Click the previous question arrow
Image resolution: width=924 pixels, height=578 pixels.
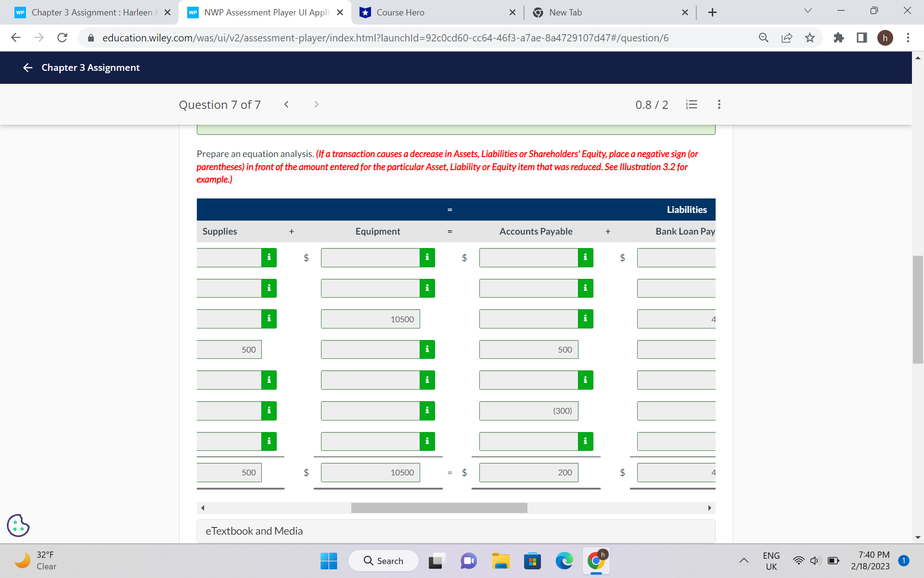[x=286, y=105]
